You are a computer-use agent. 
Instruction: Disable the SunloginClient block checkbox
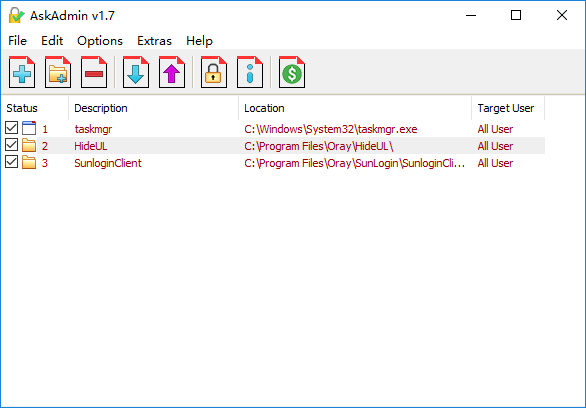pyautogui.click(x=12, y=162)
